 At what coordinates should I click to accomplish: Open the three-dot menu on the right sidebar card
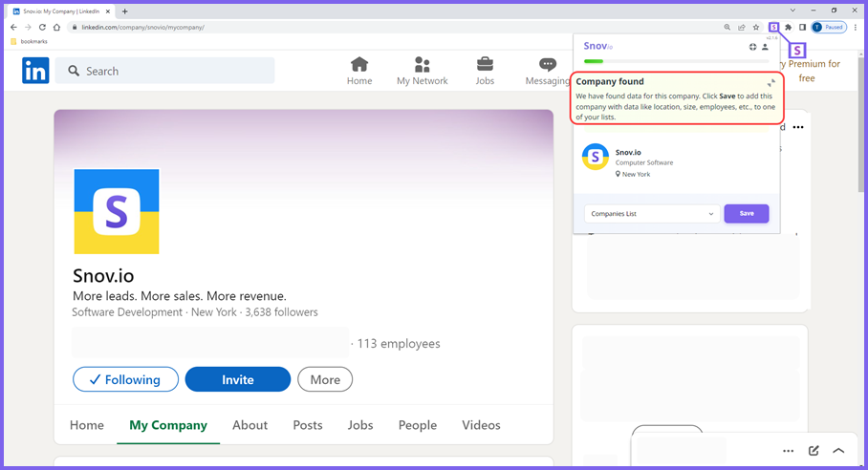coord(797,127)
